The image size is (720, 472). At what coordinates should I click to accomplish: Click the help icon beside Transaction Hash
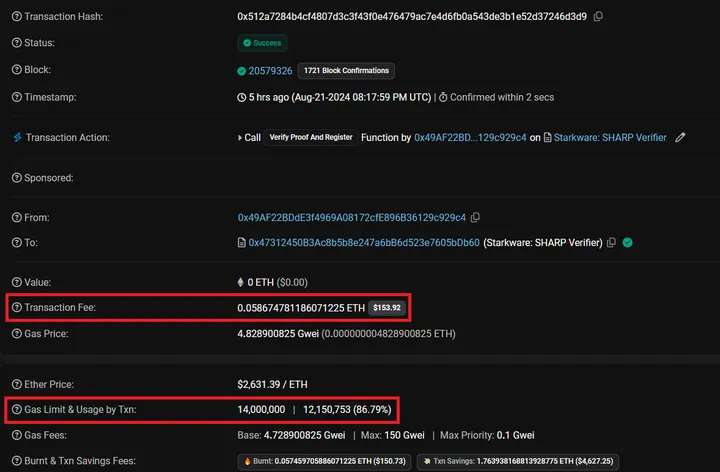click(x=16, y=17)
